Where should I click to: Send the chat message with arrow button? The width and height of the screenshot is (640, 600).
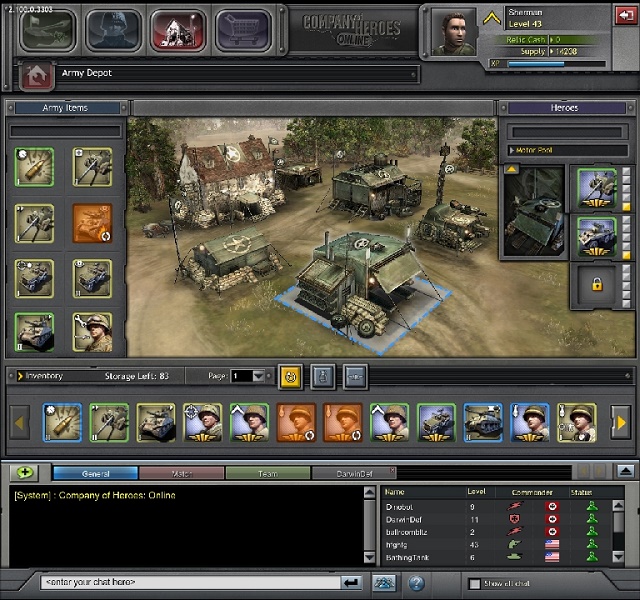click(351, 582)
